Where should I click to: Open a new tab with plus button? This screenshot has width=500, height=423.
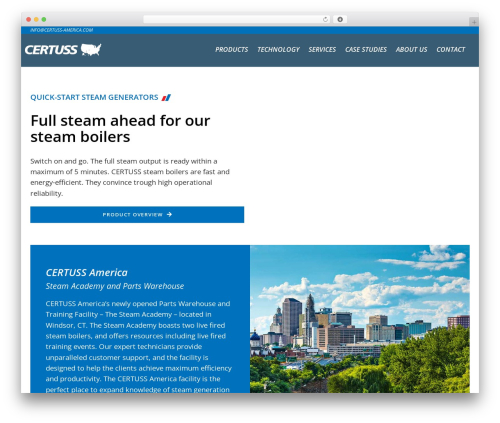tap(474, 22)
